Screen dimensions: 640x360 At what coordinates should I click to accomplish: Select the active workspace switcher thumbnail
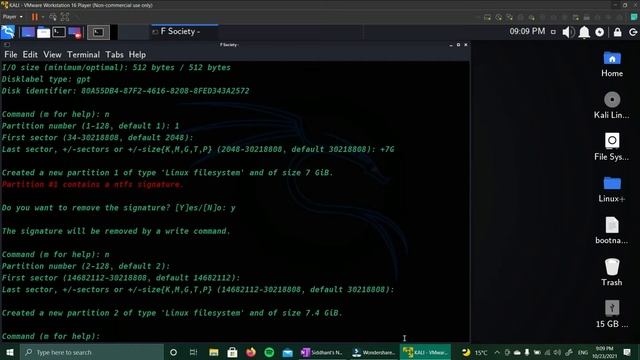click(x=98, y=32)
